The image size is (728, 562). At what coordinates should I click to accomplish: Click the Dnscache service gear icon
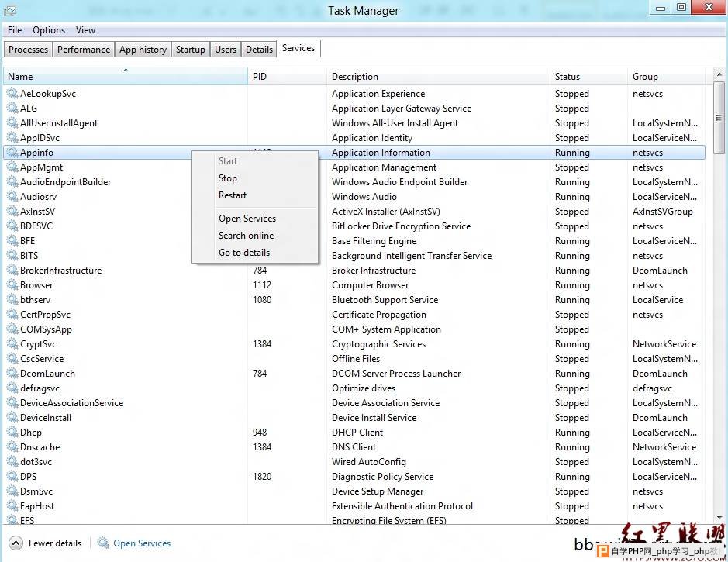click(x=12, y=447)
